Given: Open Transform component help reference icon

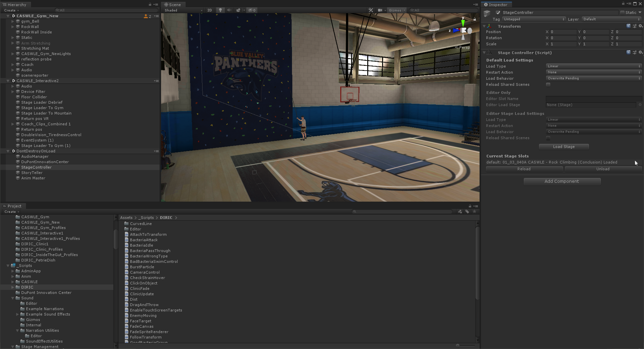Looking at the screenshot, I should tap(628, 26).
